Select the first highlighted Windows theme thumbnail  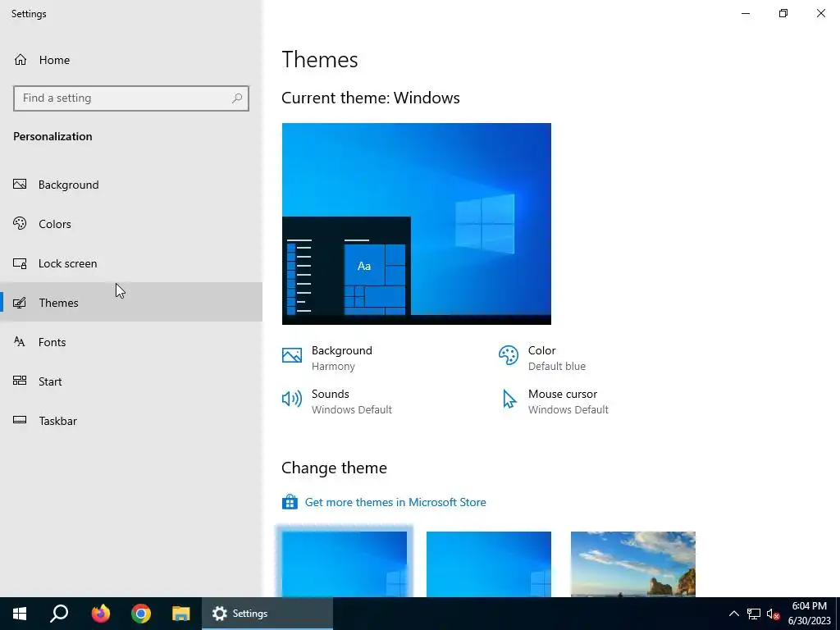345,564
